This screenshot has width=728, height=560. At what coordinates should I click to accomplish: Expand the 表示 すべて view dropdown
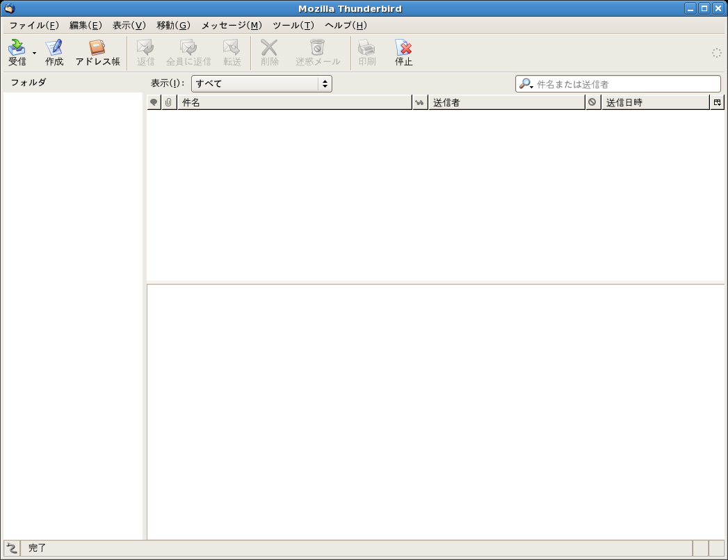pos(261,83)
